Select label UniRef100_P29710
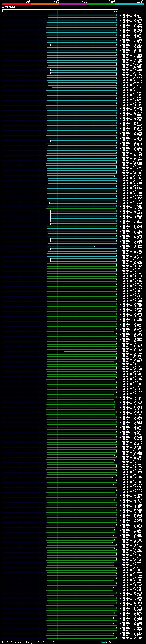This screenshot has height=644, width=146. [131, 397]
